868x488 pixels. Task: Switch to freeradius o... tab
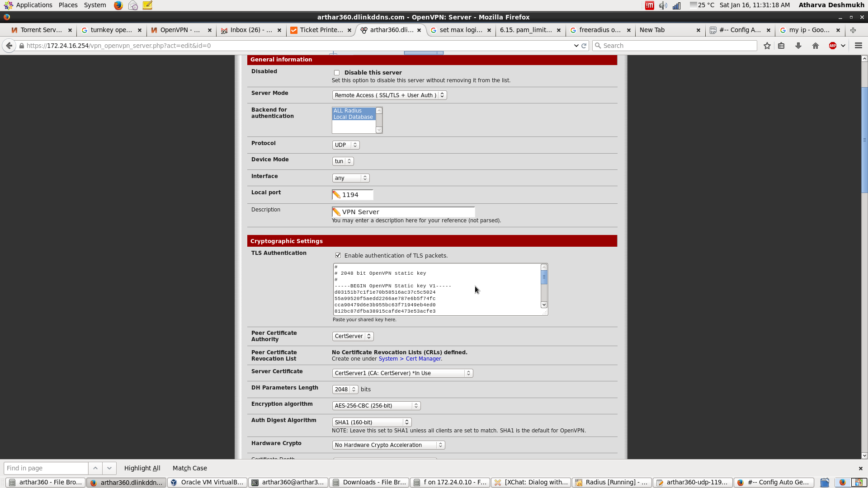[x=600, y=30]
